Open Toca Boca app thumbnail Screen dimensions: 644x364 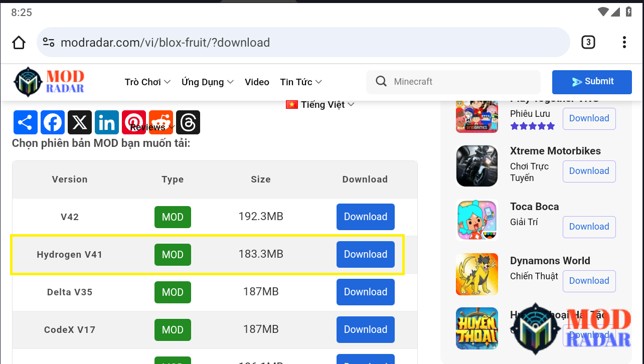477,220
